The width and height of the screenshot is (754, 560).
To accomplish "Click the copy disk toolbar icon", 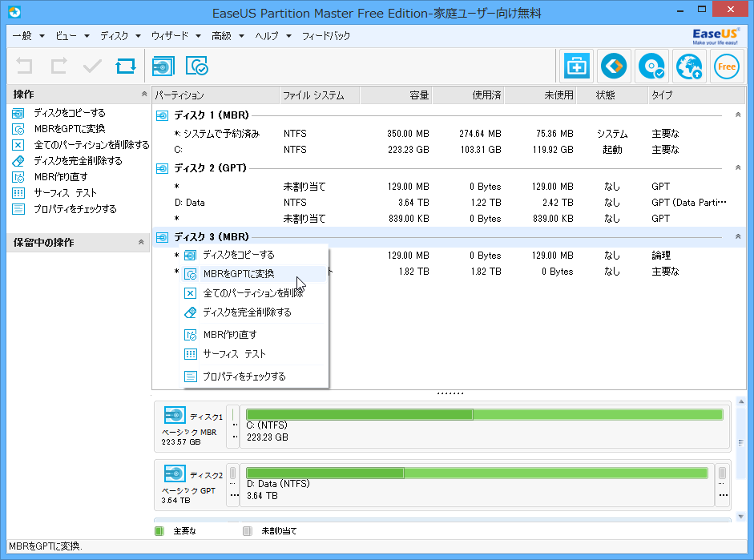I will [163, 66].
